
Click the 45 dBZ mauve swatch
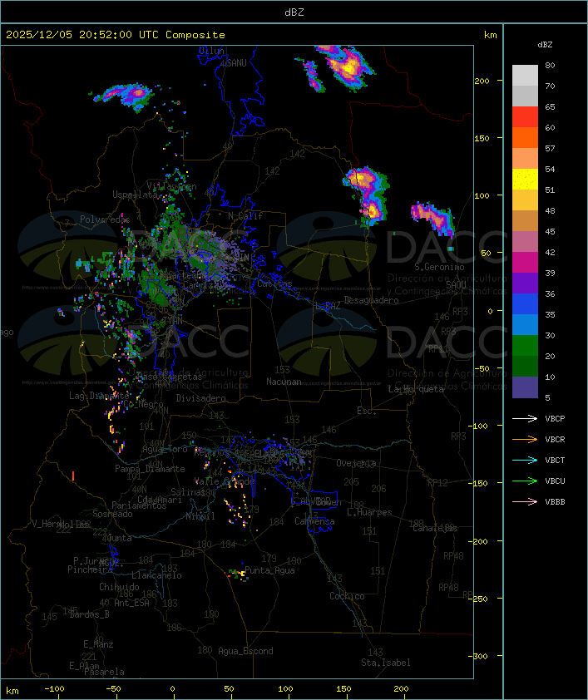(x=525, y=242)
